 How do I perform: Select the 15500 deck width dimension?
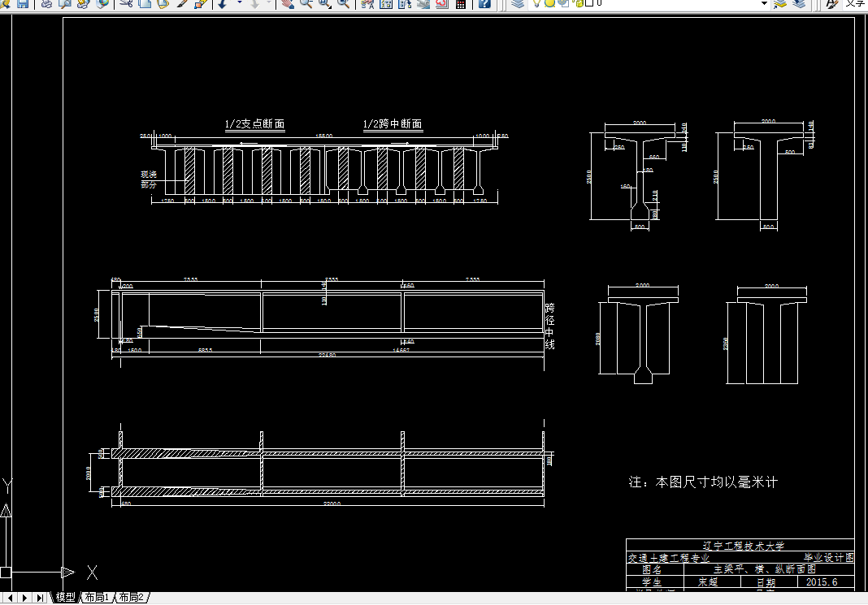coord(323,136)
